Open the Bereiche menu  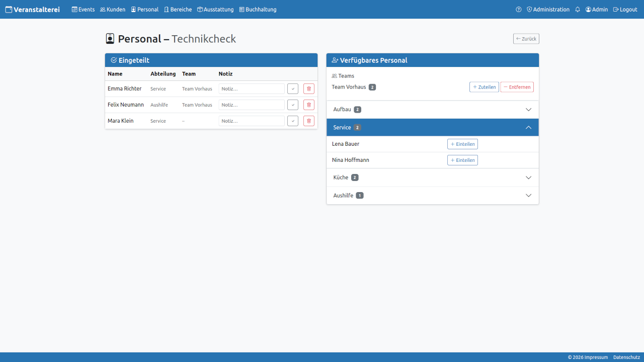pos(178,10)
